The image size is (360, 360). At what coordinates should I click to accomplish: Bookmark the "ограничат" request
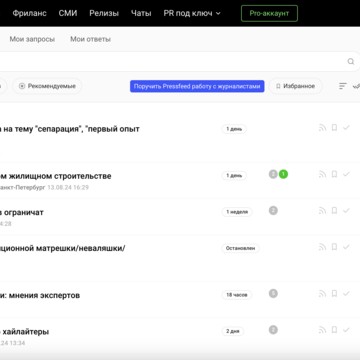point(334,210)
